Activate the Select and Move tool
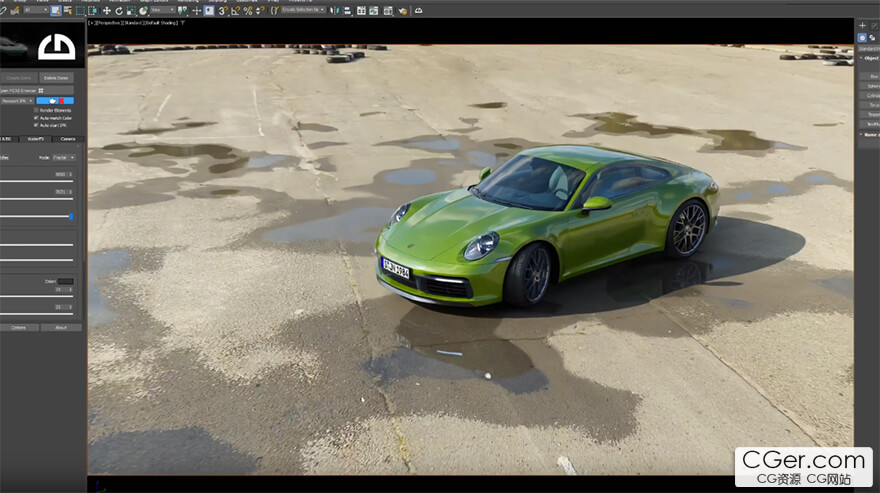Viewport: 880px width, 493px height. click(x=107, y=11)
